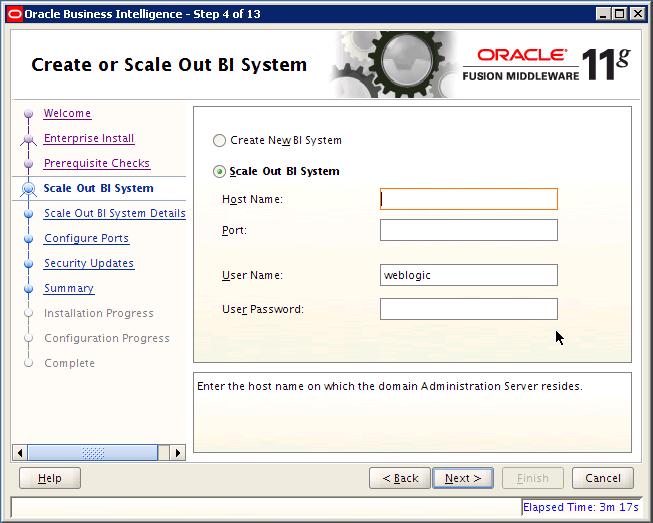Open Security Updates step link

[x=89, y=263]
